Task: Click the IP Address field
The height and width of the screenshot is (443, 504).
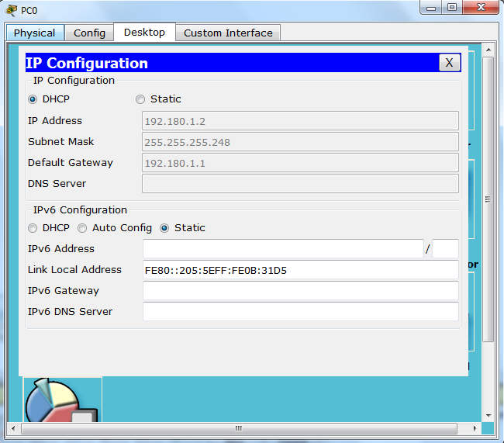Action: pos(300,121)
